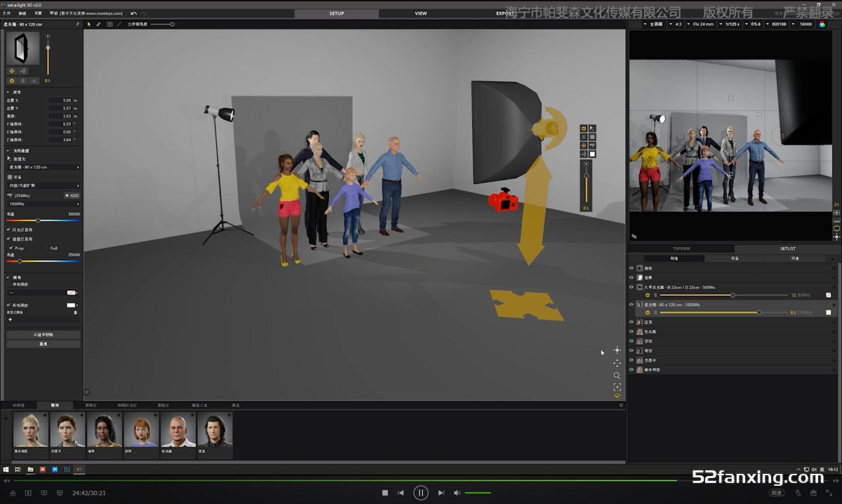Stop video playback with the square stop button
This screenshot has width=842, height=504.
pyautogui.click(x=385, y=493)
